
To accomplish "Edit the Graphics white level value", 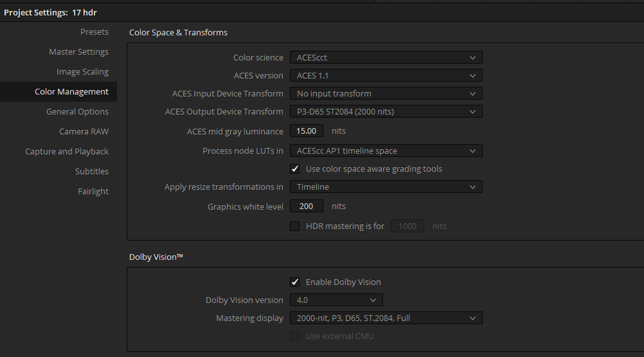I will [x=306, y=206].
